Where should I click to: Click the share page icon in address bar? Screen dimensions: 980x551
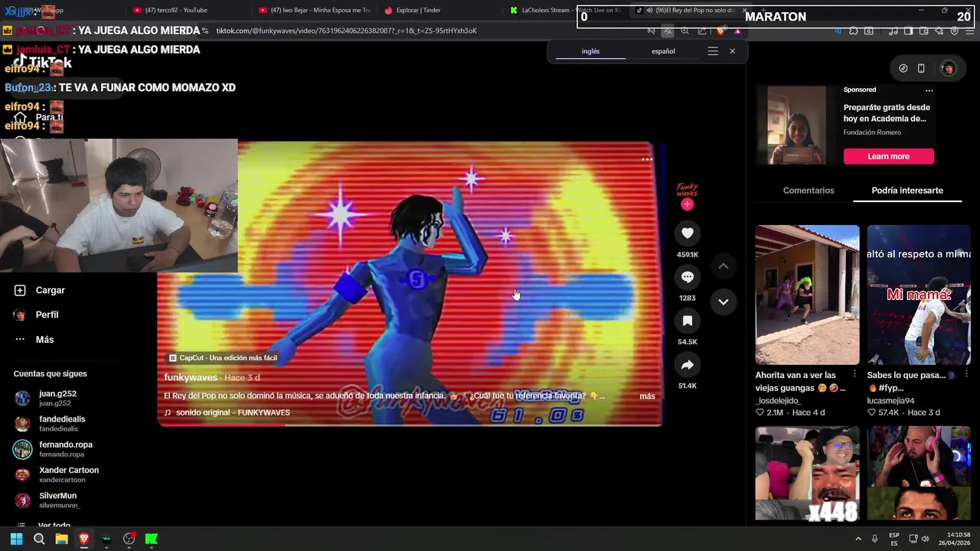702,31
